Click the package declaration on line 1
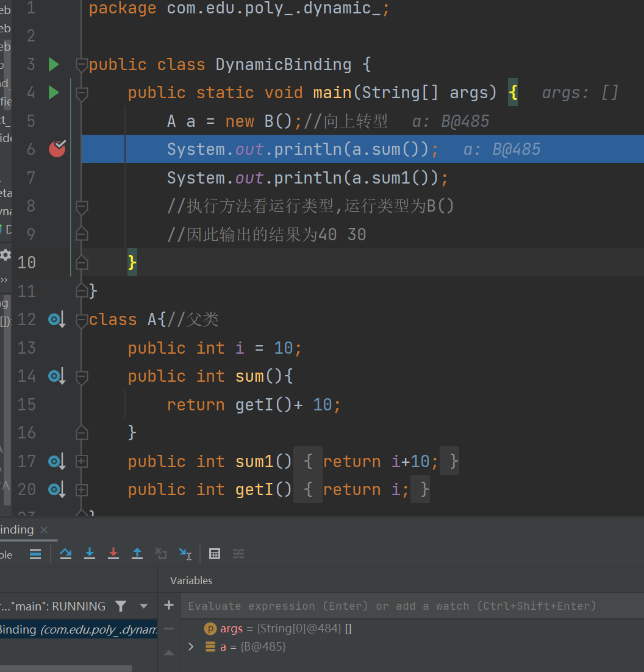This screenshot has width=644, height=672. tap(239, 9)
